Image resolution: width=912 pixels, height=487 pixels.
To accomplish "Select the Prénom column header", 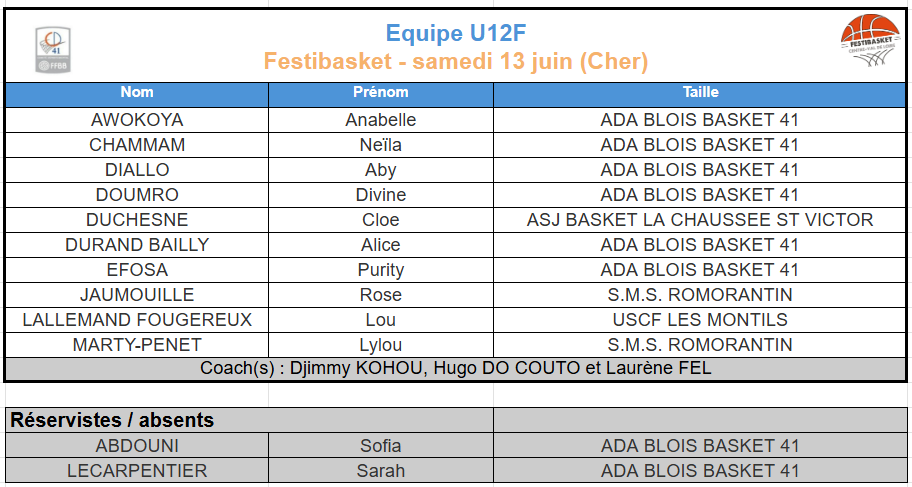I will click(381, 95).
